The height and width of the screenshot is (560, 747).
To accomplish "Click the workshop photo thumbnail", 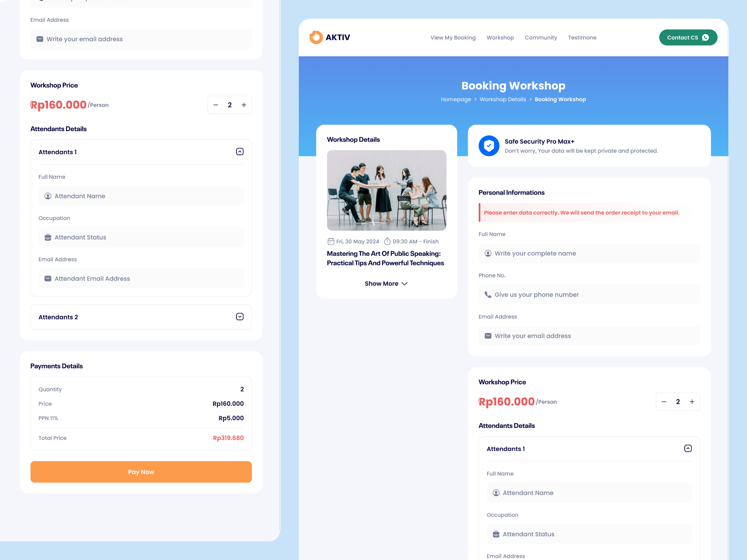I will coord(386,190).
